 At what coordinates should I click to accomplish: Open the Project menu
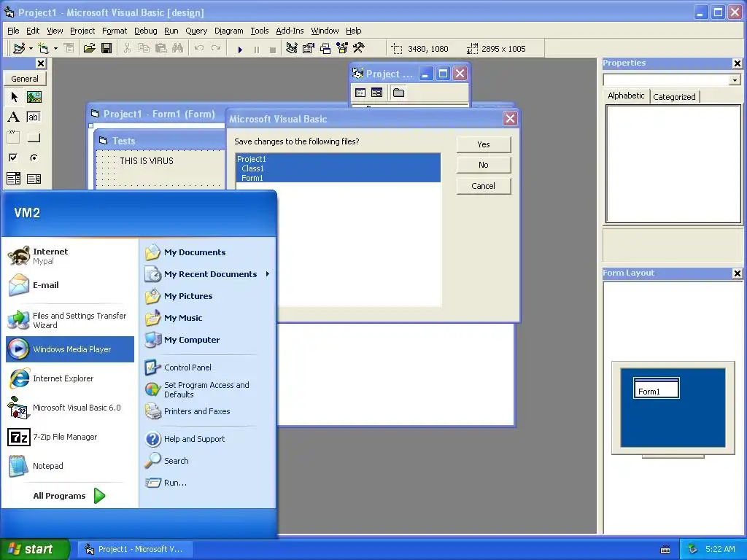pyautogui.click(x=82, y=31)
